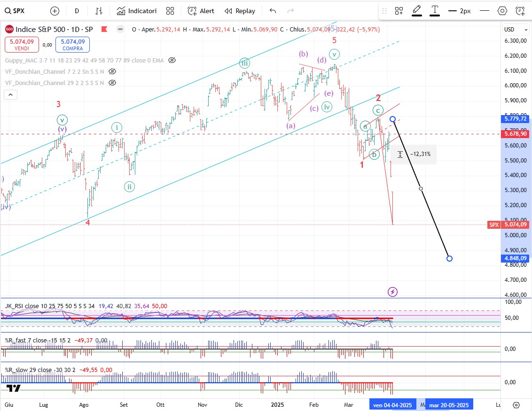532x411 pixels.
Task: Change the trend line color
Action: tap(417, 11)
